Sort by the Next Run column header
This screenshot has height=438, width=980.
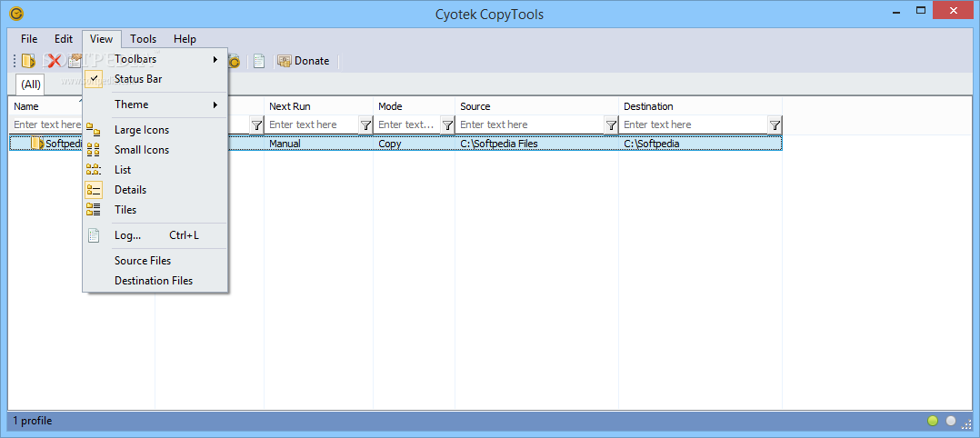click(x=319, y=106)
